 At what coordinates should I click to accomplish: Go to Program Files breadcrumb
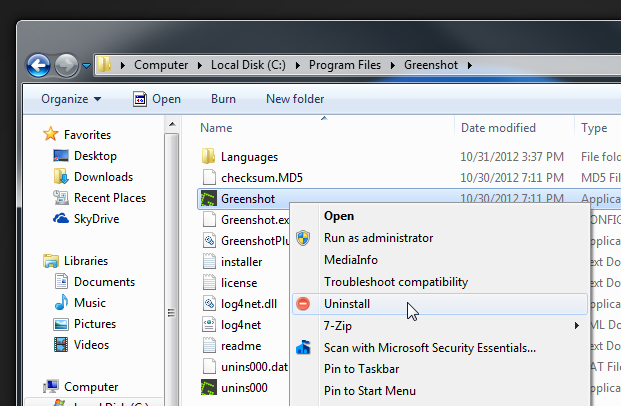click(345, 65)
